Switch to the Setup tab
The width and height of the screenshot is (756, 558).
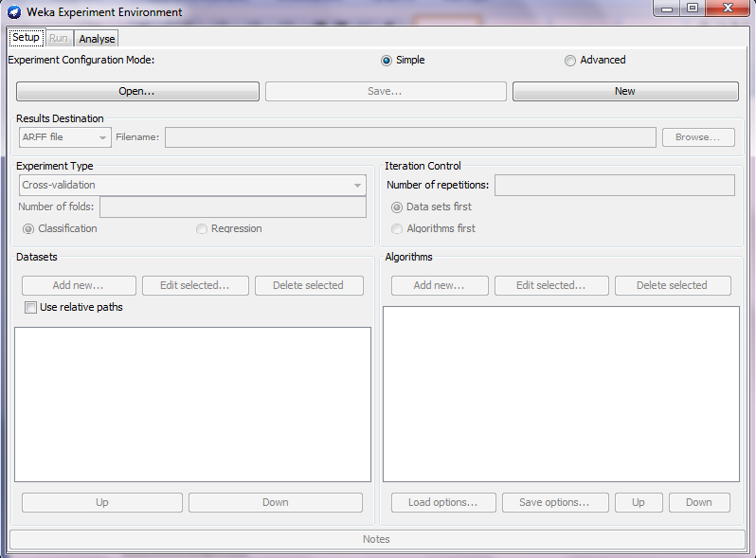tap(26, 38)
